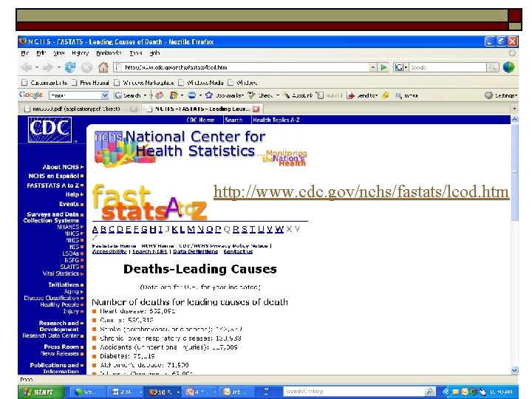Click the Windows Media bookmark
This screenshot has width=532, height=399.
click(x=201, y=83)
